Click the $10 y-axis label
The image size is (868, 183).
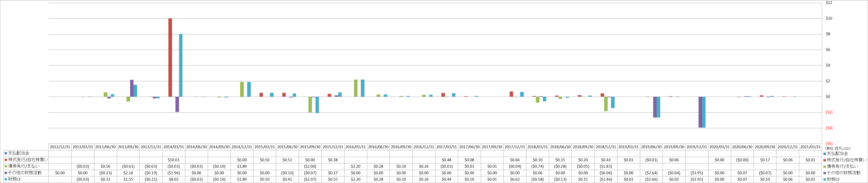[829, 19]
